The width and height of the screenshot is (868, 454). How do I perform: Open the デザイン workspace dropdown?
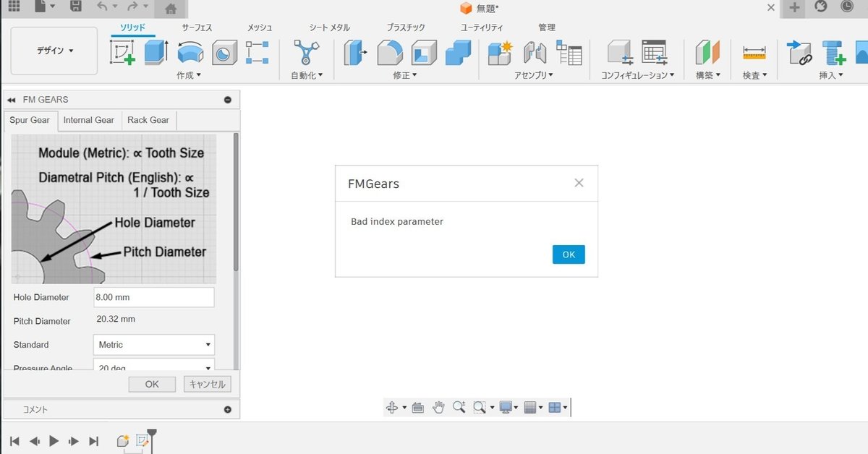(x=54, y=51)
